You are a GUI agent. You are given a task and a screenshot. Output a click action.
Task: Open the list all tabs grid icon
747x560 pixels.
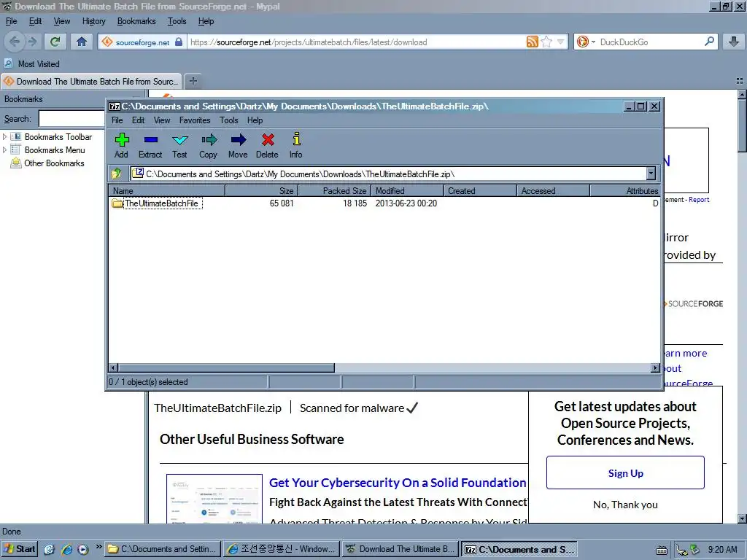coord(740,81)
